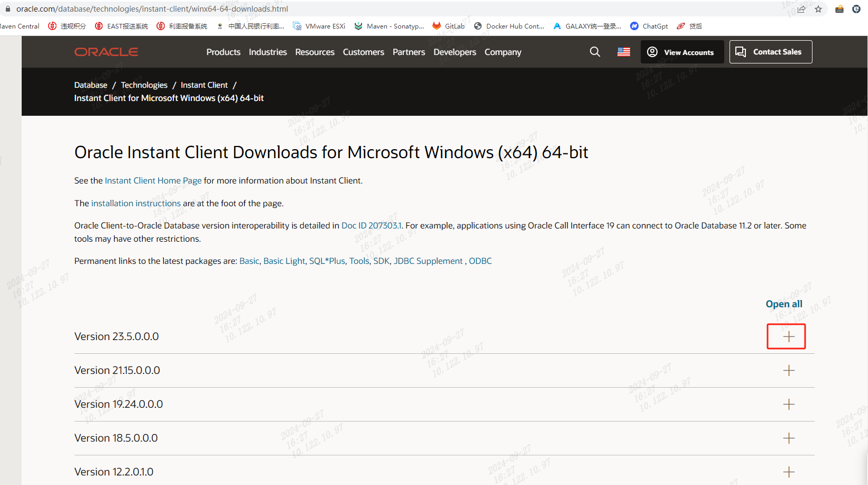Click the View Accounts button
Image resolution: width=868 pixels, height=485 pixels.
coord(682,52)
